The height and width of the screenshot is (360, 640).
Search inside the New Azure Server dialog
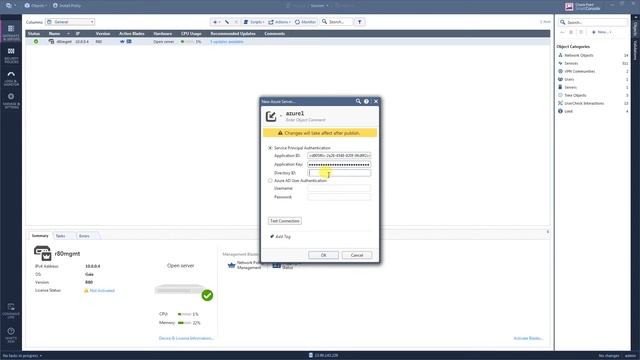click(x=358, y=101)
